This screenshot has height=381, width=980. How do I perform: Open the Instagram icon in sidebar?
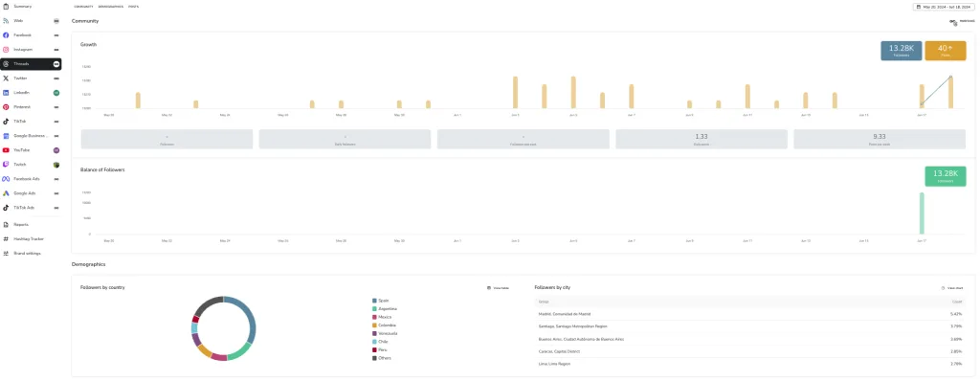pos(6,50)
